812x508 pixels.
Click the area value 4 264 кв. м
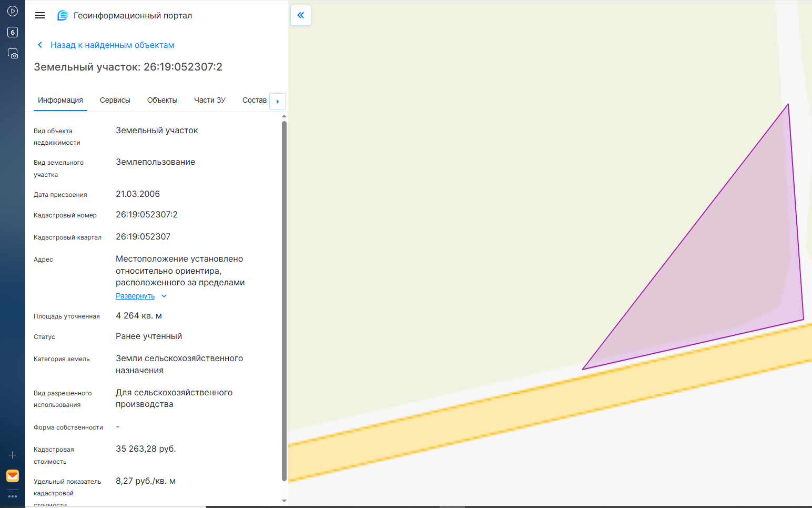pos(139,315)
